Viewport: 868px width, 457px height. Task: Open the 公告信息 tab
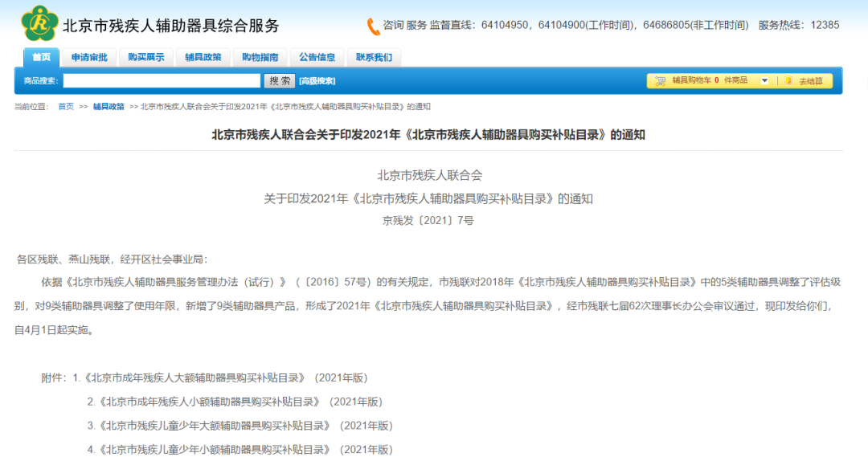point(317,57)
